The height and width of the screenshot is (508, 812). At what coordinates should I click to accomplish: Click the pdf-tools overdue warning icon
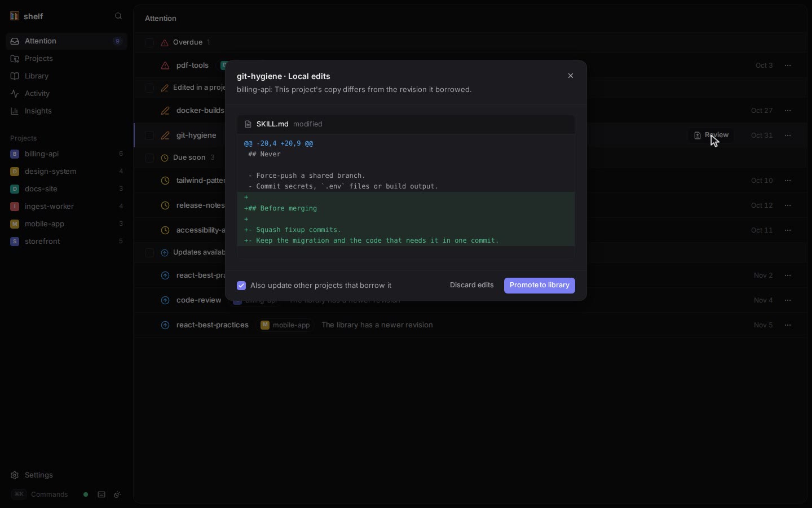point(165,66)
